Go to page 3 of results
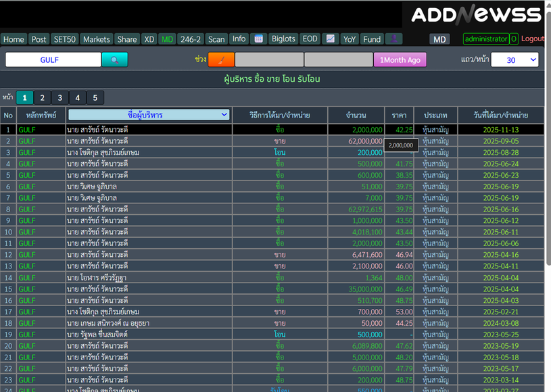 pyautogui.click(x=59, y=98)
